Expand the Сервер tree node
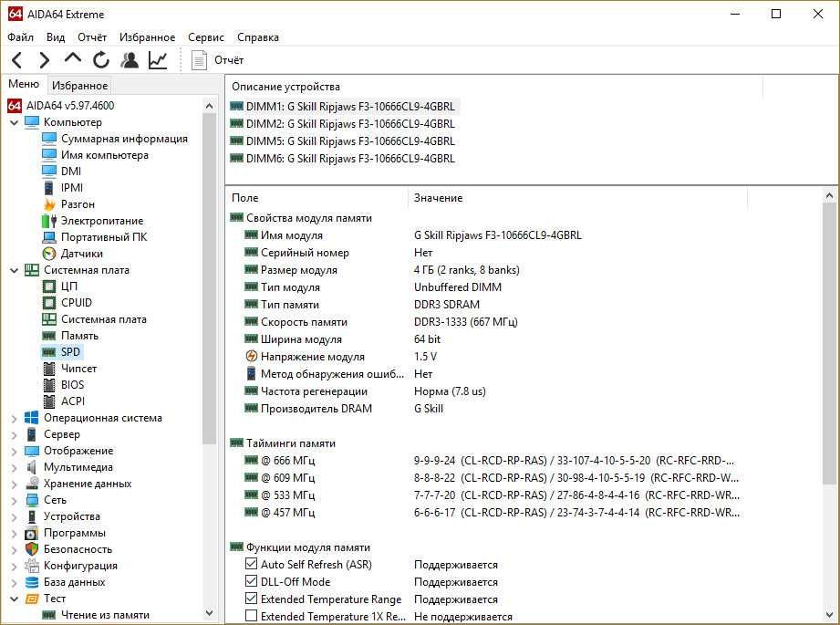The width and height of the screenshot is (840, 625). click(x=15, y=435)
